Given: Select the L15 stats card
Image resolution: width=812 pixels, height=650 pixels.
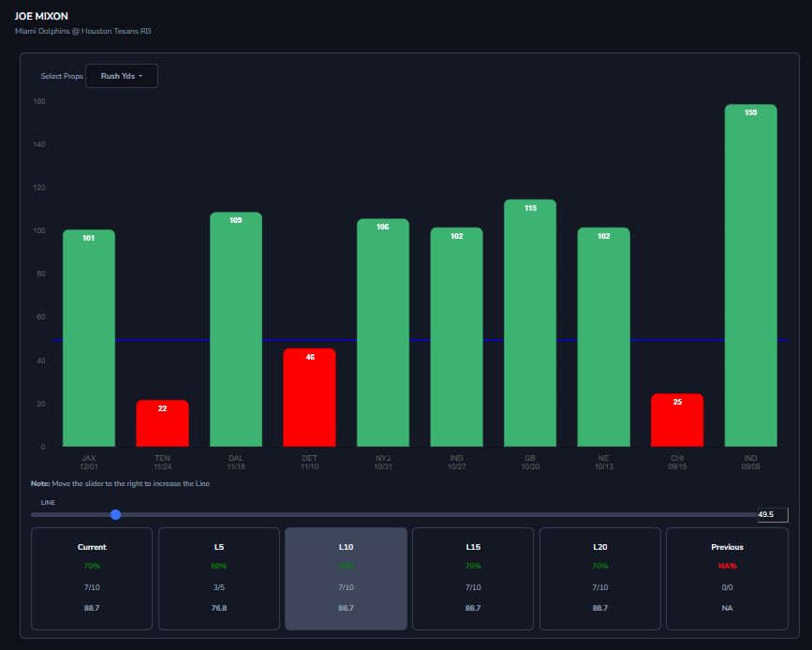Looking at the screenshot, I should 473,579.
